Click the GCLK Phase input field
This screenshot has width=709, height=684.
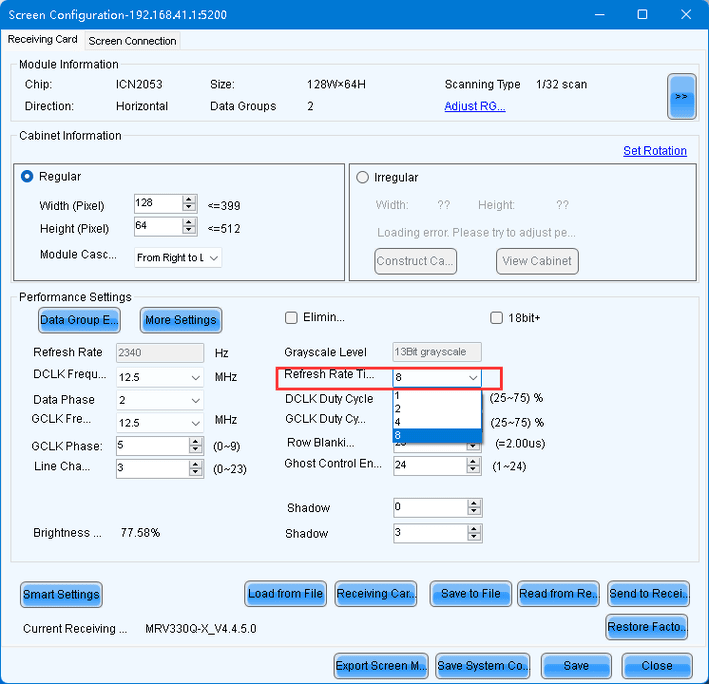153,446
